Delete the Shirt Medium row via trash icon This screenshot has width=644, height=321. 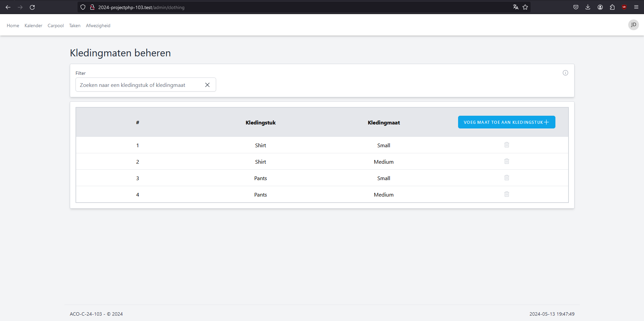[x=506, y=161]
